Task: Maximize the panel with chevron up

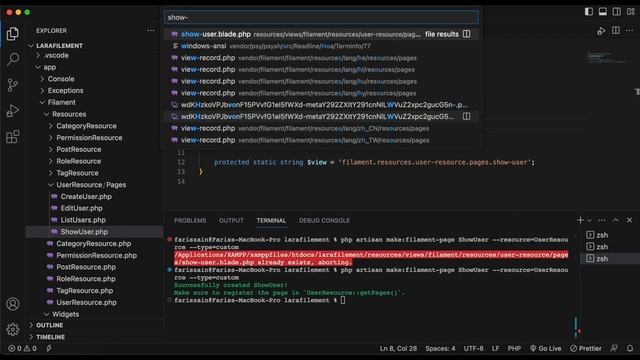Action: [616, 220]
